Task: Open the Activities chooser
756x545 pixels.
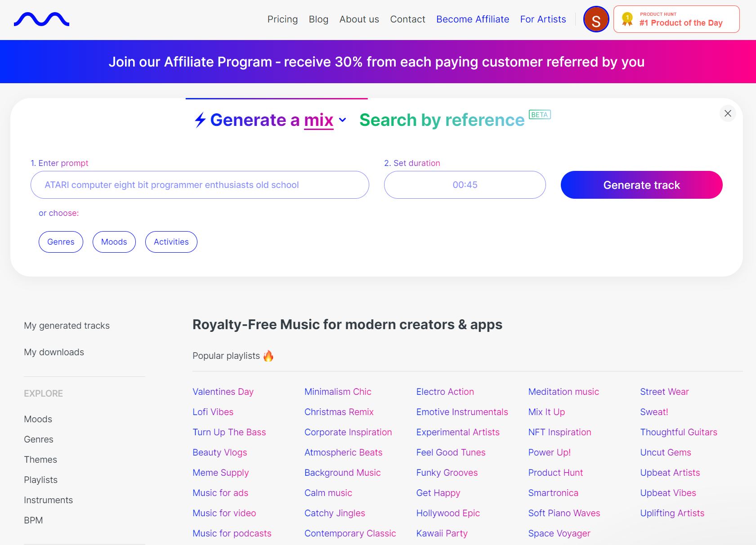Action: 171,242
